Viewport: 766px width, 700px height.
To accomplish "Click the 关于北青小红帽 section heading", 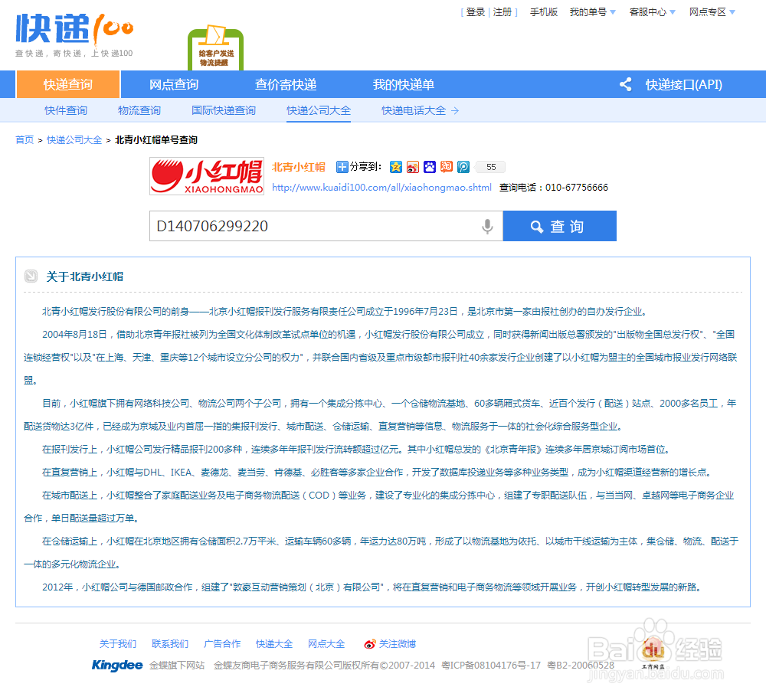I will tap(84, 276).
